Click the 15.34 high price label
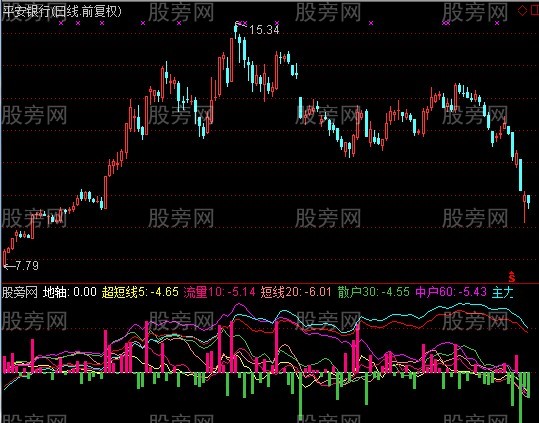Viewport: 539px width, 423px height. (x=264, y=30)
